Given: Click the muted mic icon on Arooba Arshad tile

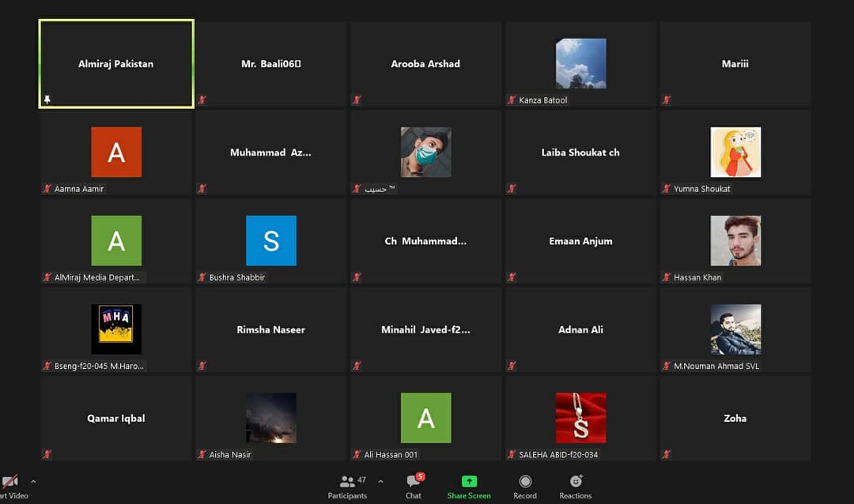Looking at the screenshot, I should point(357,100).
